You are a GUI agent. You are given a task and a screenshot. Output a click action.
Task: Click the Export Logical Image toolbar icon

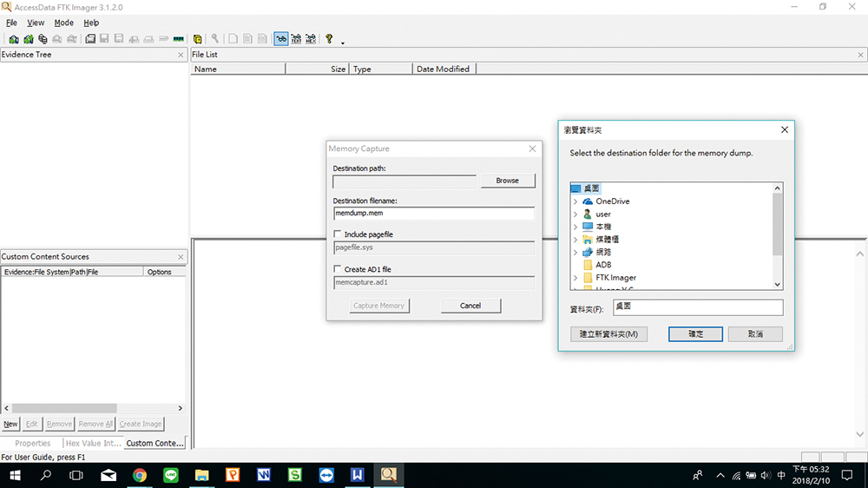click(119, 39)
